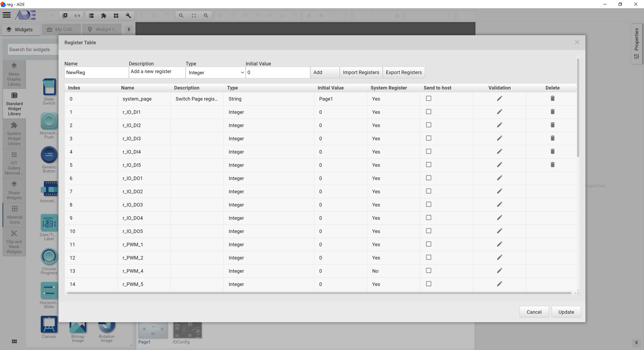Delete the r_IO_DI5 register row
This screenshot has height=350, width=644.
552,165
